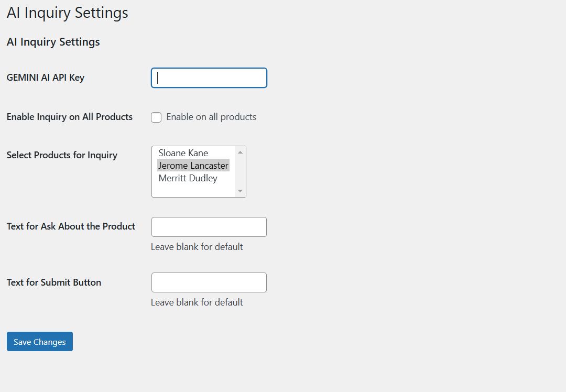Viewport: 566px width, 392px height.
Task: Click the product list scroll up arrow
Action: click(241, 152)
